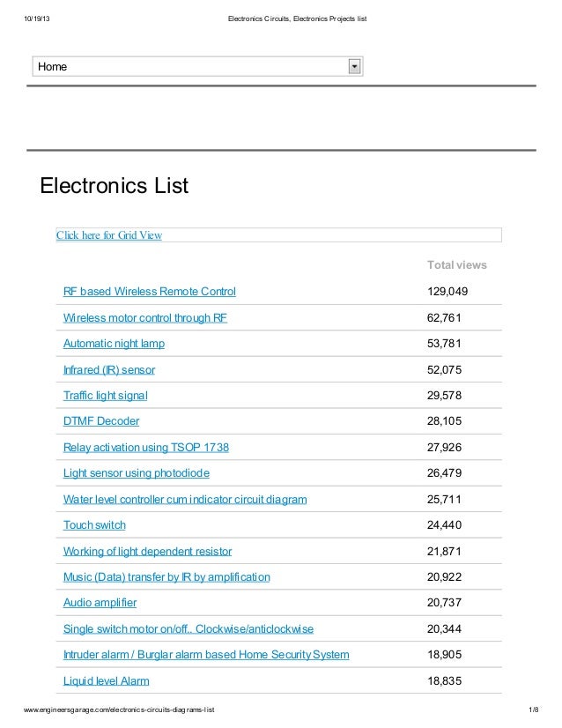Open Traffic light signal project

pos(106,396)
